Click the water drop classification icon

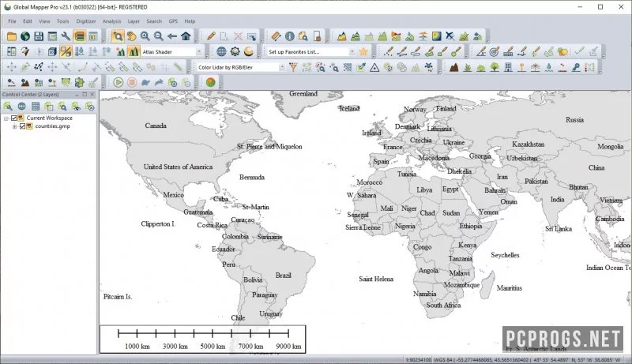549,67
